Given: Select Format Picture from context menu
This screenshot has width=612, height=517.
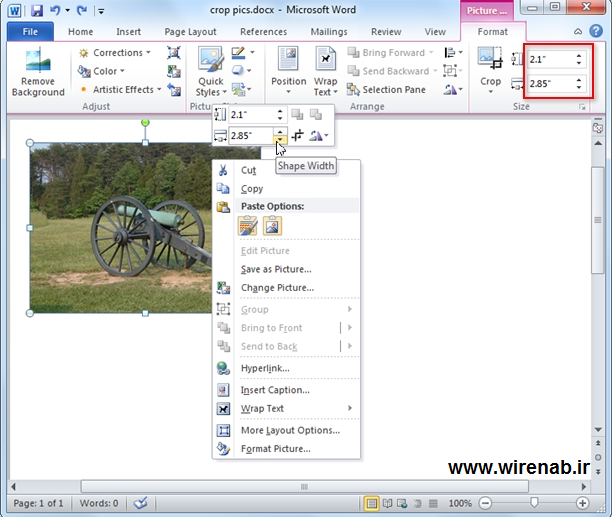Looking at the screenshot, I should point(275,449).
